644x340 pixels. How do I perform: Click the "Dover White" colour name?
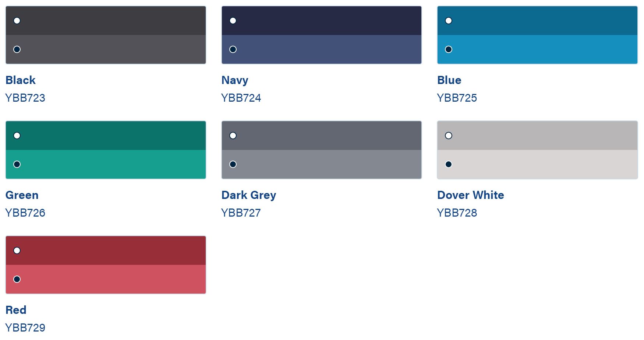tap(470, 195)
